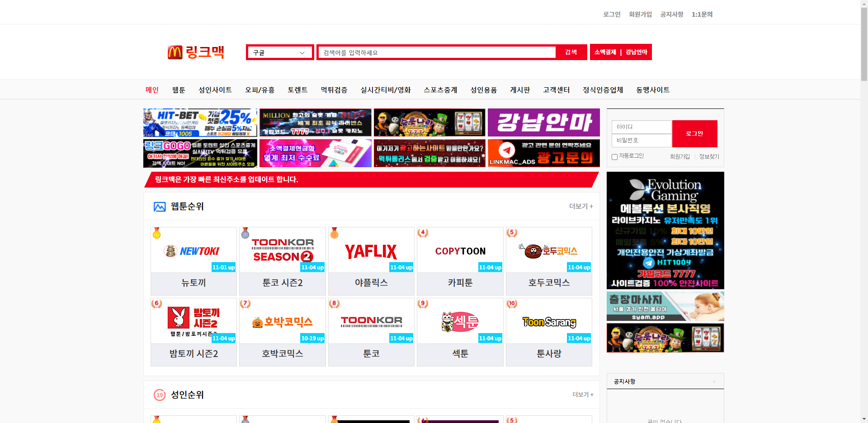The width and height of the screenshot is (868, 423).
Task: Open the ToonSarang logo card
Action: coord(549,321)
